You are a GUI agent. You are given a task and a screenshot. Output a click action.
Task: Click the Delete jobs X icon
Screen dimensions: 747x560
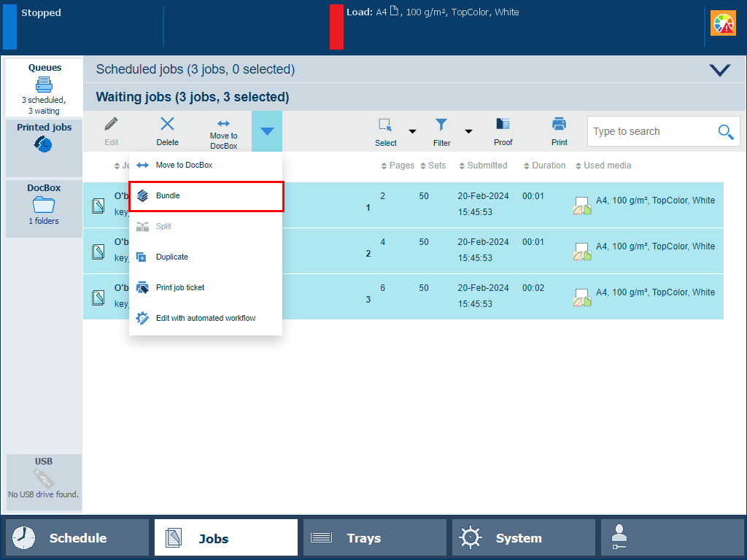tap(167, 125)
